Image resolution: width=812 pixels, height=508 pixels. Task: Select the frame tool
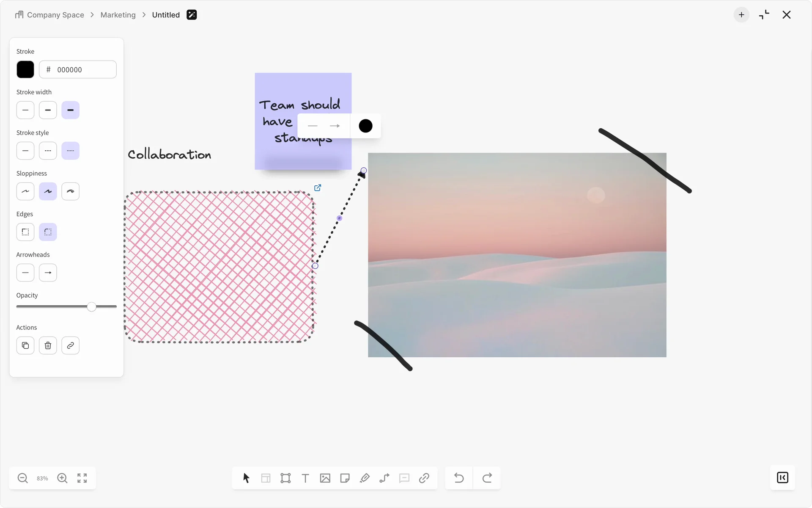coord(285,478)
